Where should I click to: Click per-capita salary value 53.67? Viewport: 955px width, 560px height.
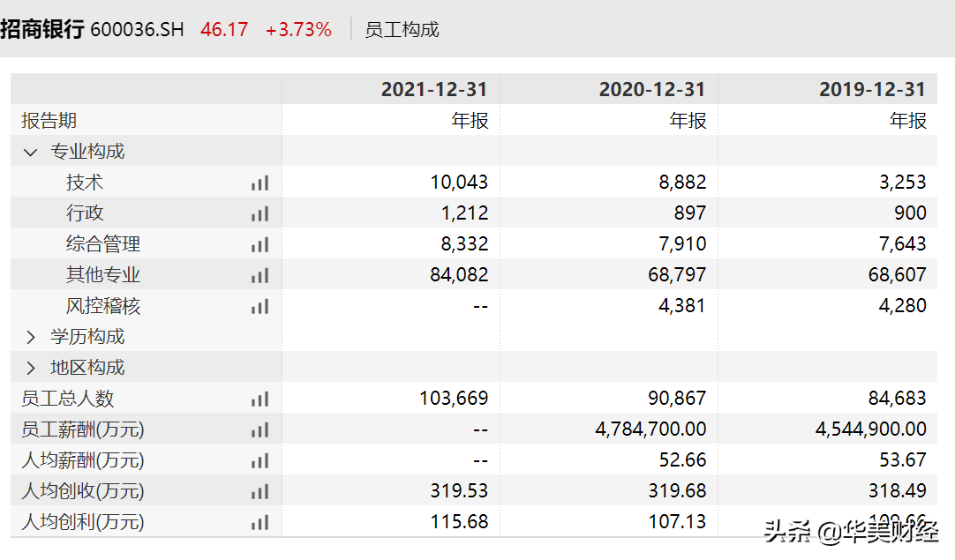(903, 460)
